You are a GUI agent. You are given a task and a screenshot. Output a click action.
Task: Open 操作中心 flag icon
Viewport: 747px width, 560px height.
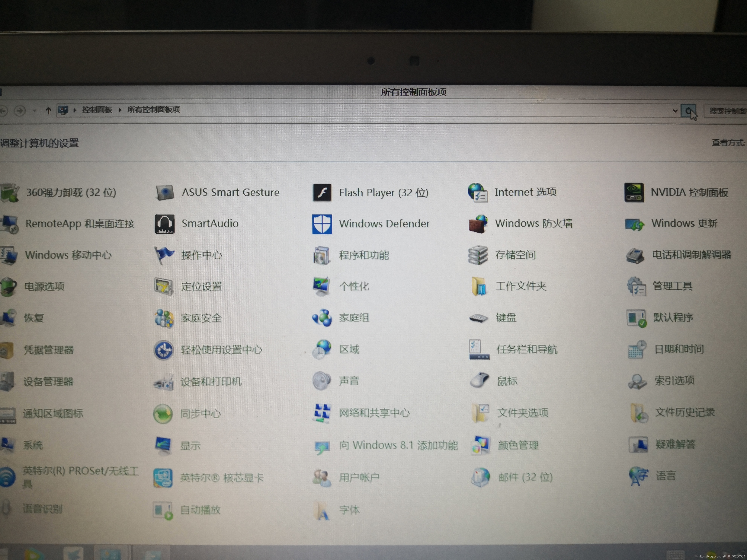tap(164, 255)
